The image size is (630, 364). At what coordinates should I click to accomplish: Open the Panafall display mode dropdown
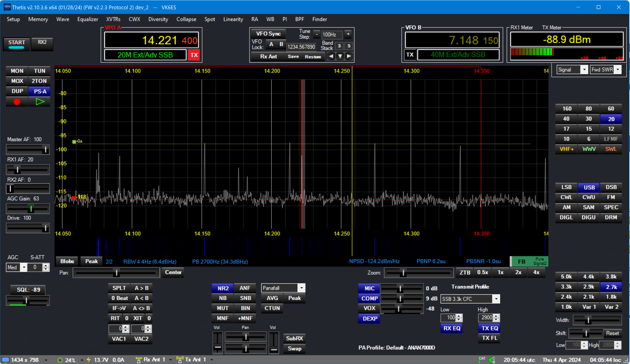301,288
